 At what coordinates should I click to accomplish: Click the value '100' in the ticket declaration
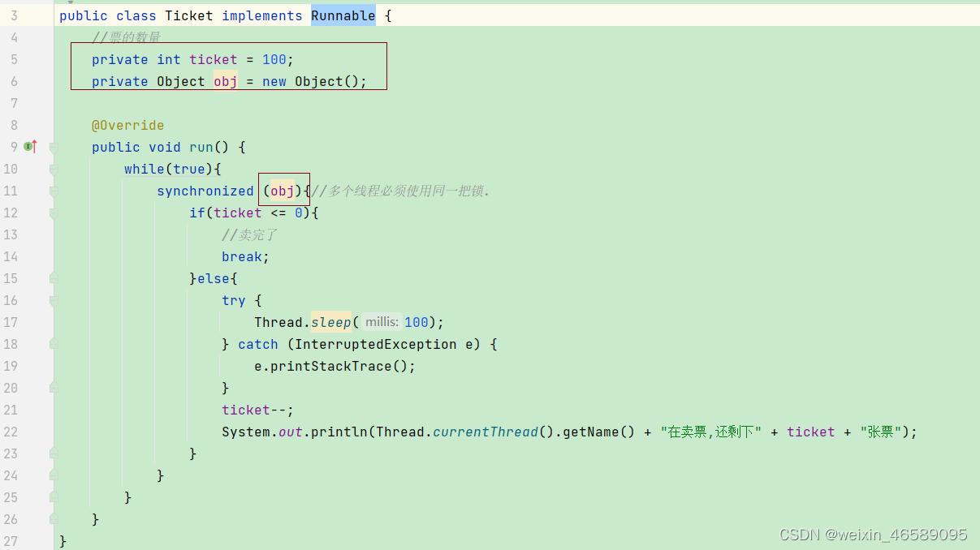click(274, 59)
